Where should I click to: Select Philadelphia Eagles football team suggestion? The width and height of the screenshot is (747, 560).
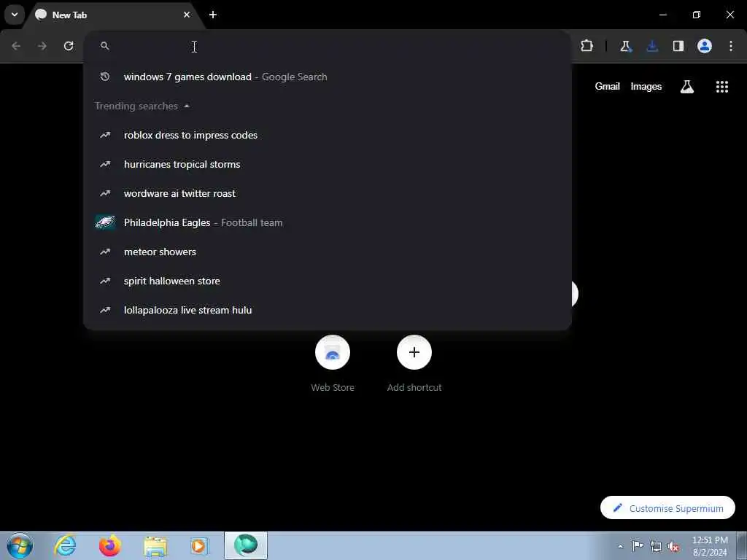(328, 222)
